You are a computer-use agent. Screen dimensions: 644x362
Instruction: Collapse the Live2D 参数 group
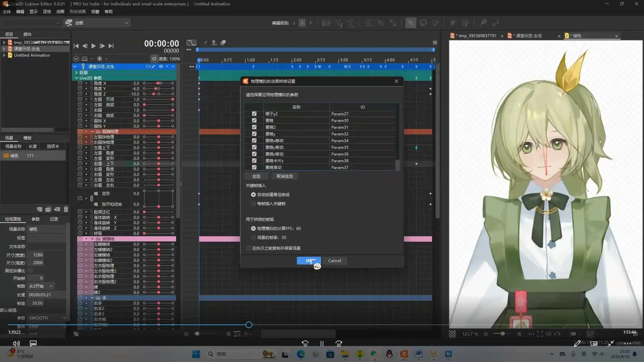76,78
